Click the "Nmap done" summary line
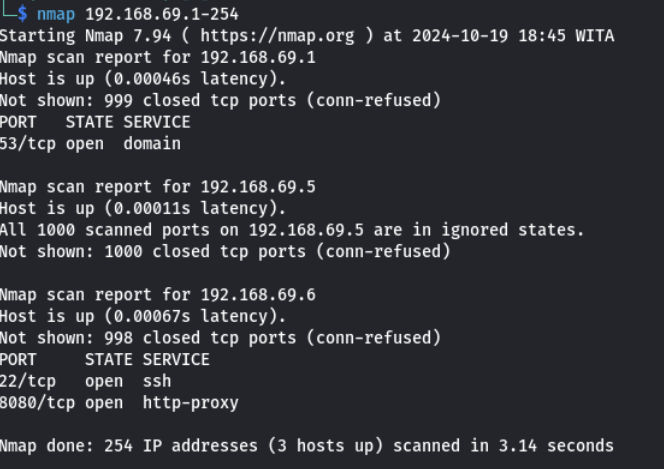This screenshot has height=469, width=664. (306, 446)
